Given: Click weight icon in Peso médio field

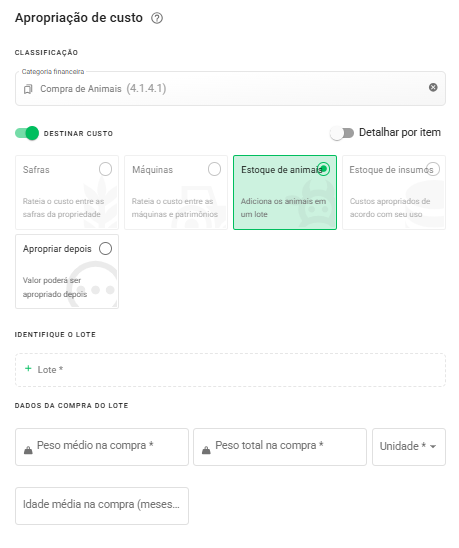Looking at the screenshot, I should [28, 450].
